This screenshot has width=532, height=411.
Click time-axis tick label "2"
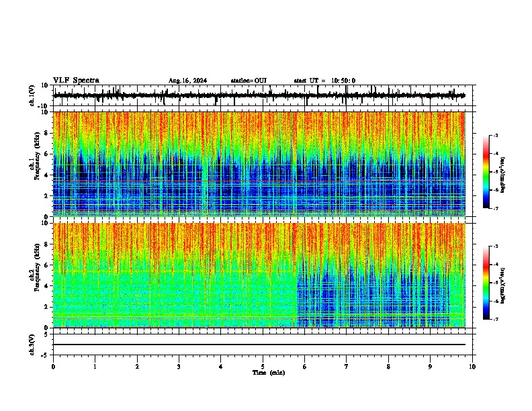(x=137, y=367)
